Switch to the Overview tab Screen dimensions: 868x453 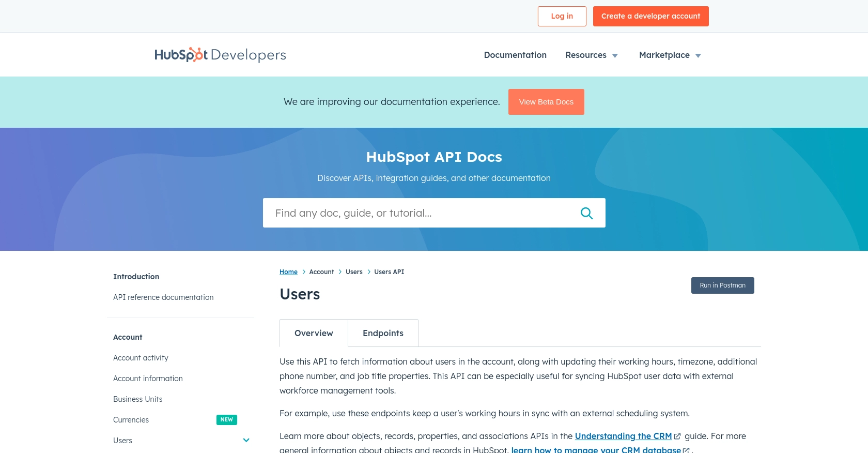coord(314,333)
